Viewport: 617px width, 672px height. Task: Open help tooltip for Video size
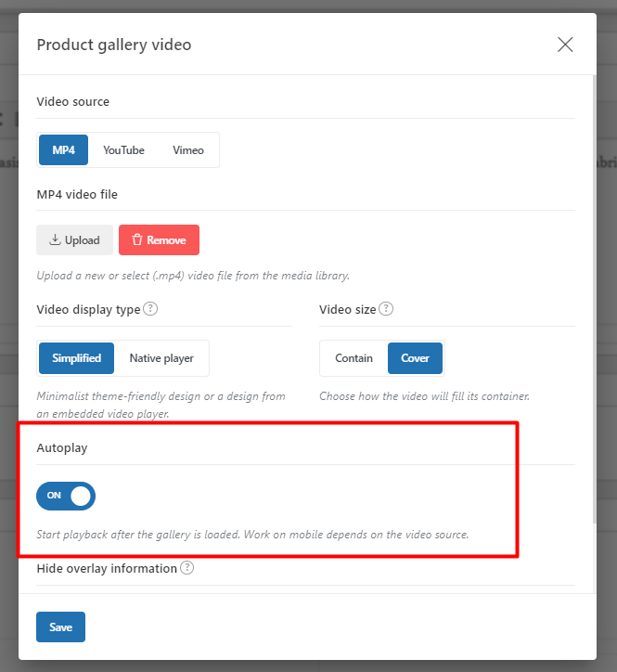[386, 308]
